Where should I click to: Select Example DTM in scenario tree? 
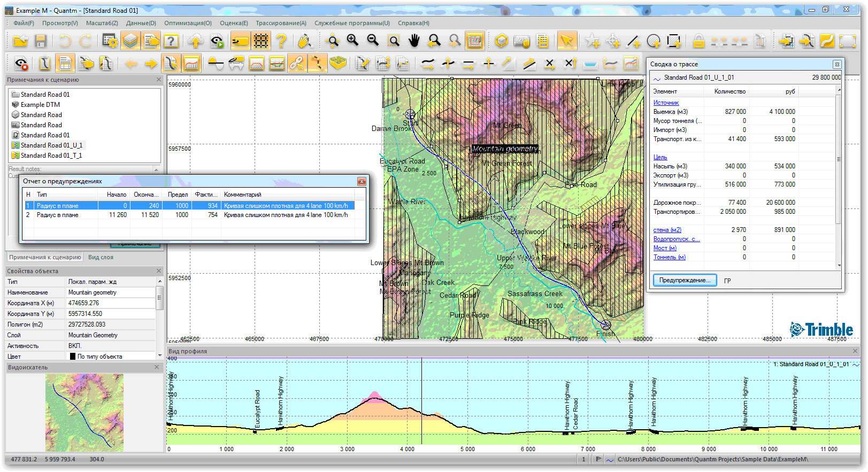coord(40,105)
